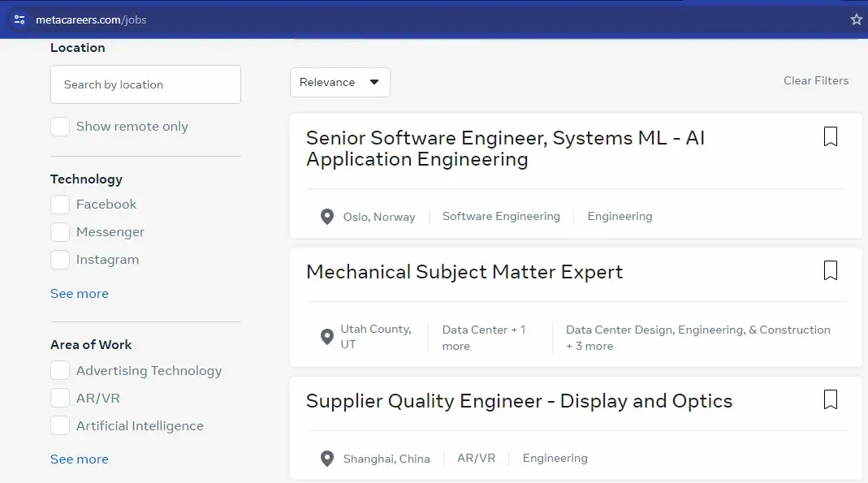This screenshot has width=868, height=483.
Task: Bookmark Supplier Quality Engineer listing
Action: [830, 399]
